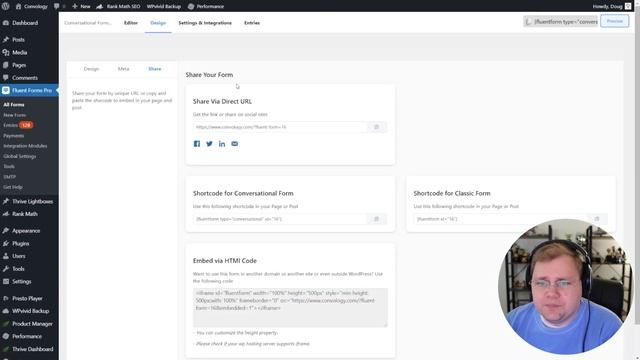Click the Conversational Form title breadcrumb
The image size is (640, 360).
[x=88, y=23]
